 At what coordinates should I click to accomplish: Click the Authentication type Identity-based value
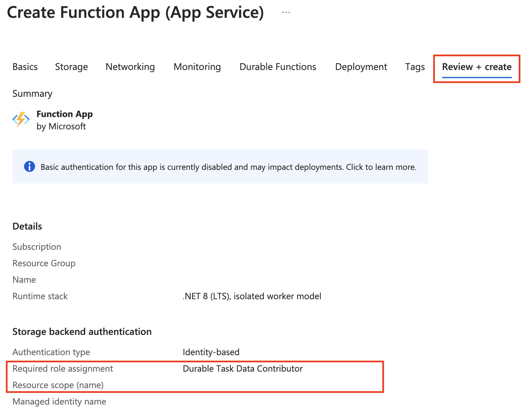[211, 352]
